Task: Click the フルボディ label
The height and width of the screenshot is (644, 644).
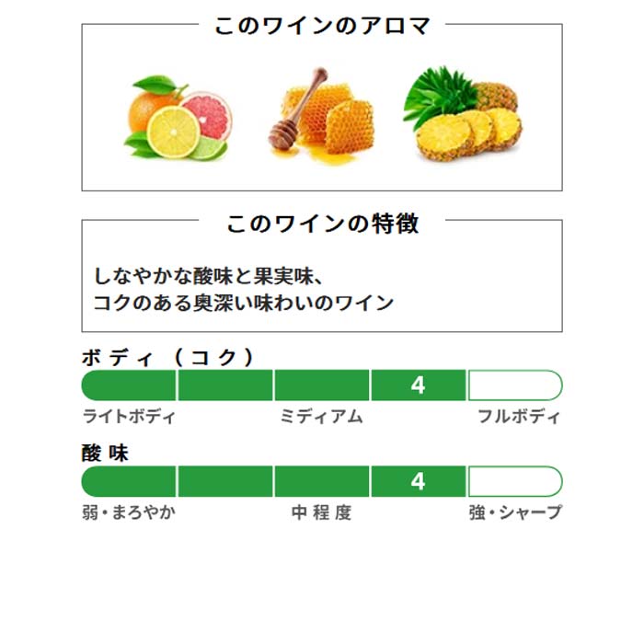Action: [518, 417]
